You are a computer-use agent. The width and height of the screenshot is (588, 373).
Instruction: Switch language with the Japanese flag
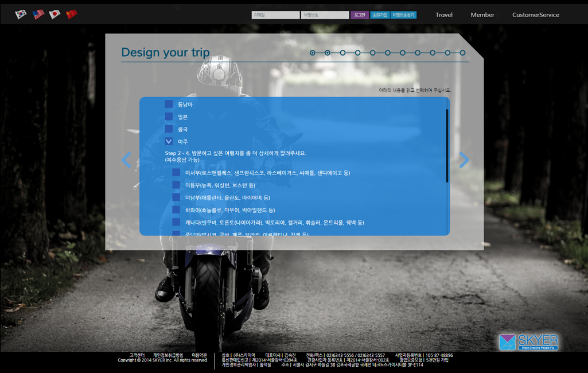point(54,14)
